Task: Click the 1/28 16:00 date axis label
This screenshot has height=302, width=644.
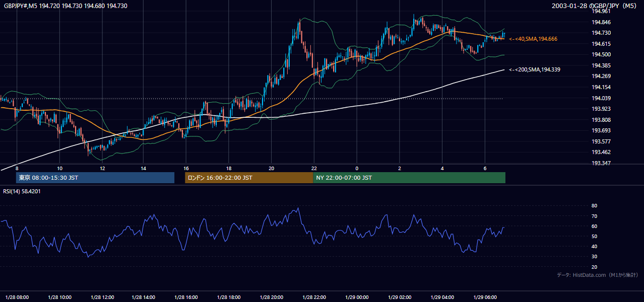Action: coord(187,297)
